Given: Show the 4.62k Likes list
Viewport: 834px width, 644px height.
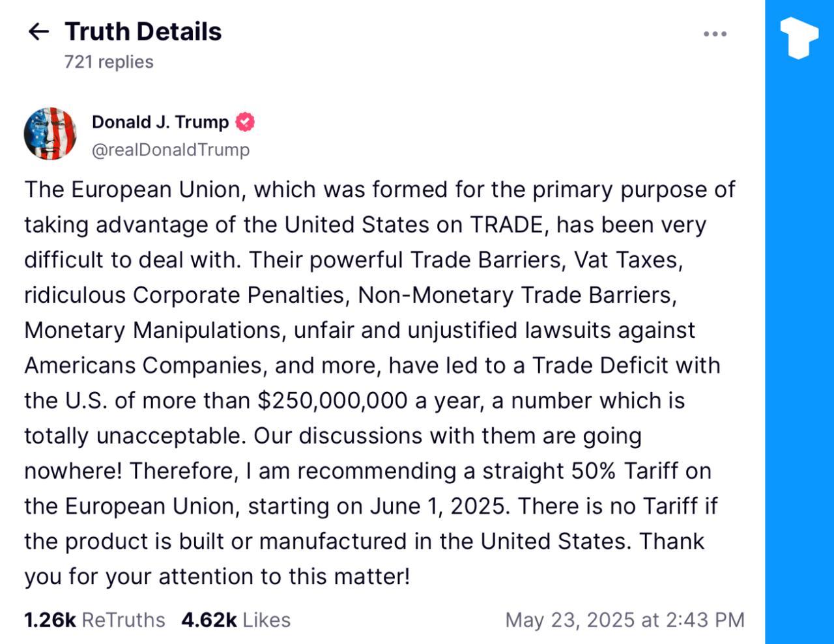Looking at the screenshot, I should click(236, 620).
